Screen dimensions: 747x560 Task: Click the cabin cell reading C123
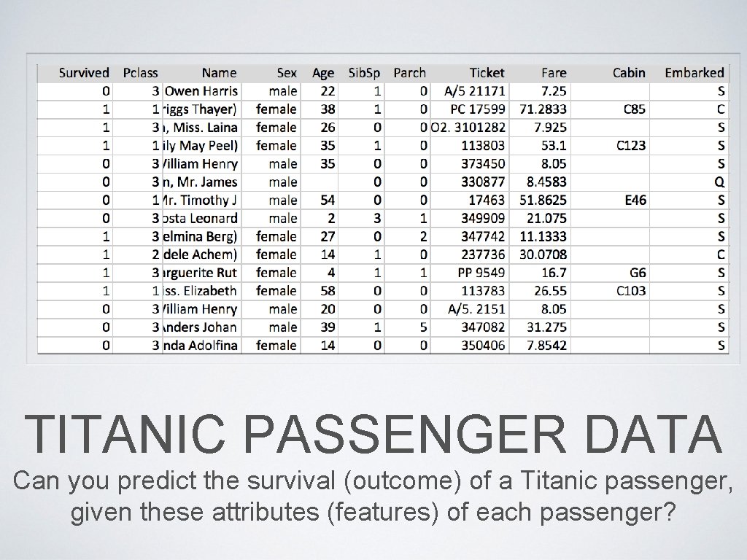point(631,146)
